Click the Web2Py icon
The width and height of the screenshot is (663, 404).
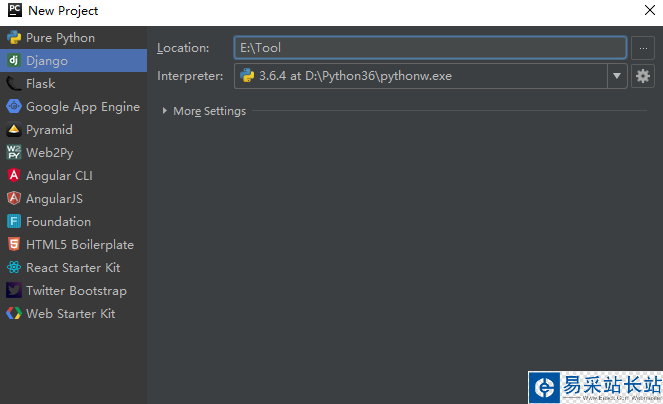(14, 152)
